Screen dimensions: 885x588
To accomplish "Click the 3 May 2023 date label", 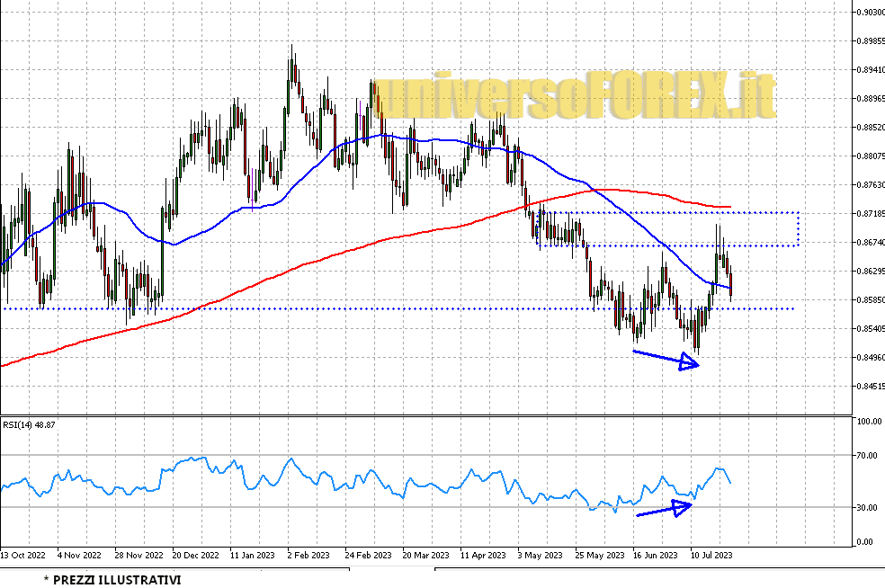I will 541,556.
